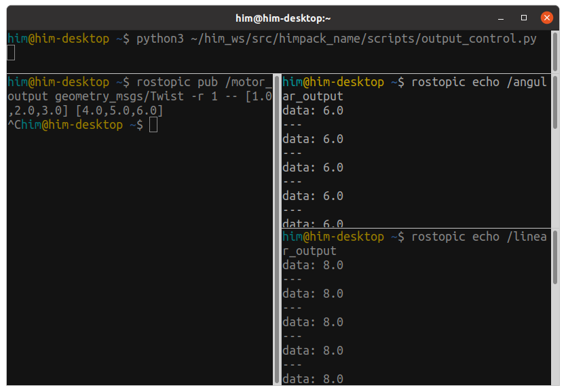The height and width of the screenshot is (392, 566).
Task: Click the left pane's vertical scrollbar
Action: point(277,229)
